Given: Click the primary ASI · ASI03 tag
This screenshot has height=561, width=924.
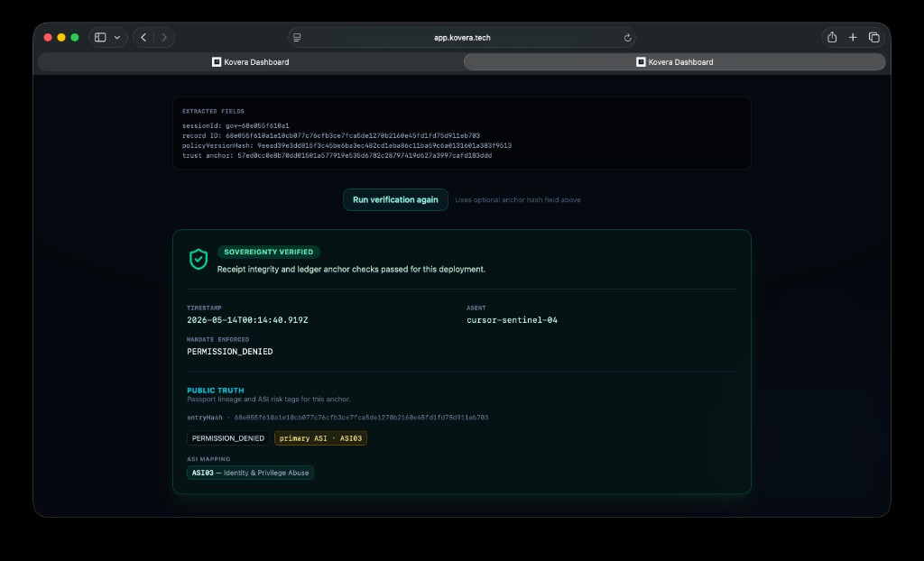Looking at the screenshot, I should [x=320, y=438].
